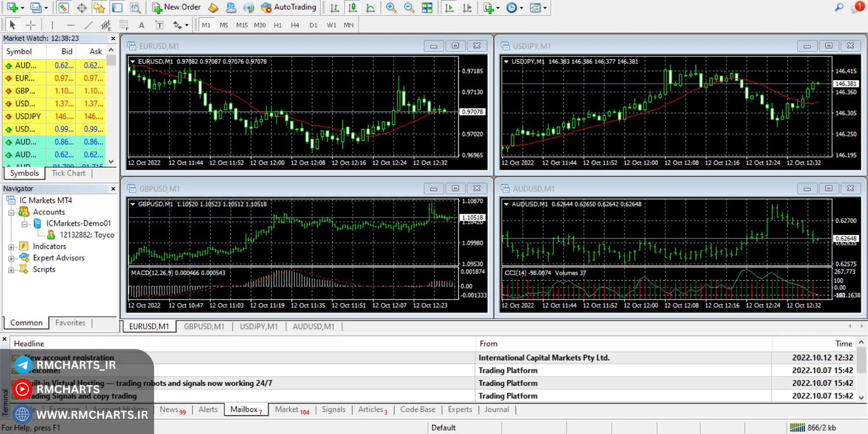The image size is (868, 434).
Task: Switch chart to candlesticks view
Action: click(352, 8)
